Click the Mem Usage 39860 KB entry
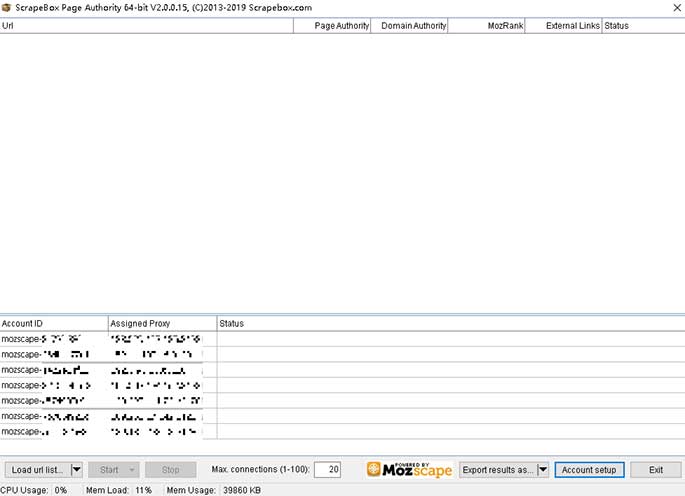This screenshot has width=685, height=496. pyautogui.click(x=214, y=490)
